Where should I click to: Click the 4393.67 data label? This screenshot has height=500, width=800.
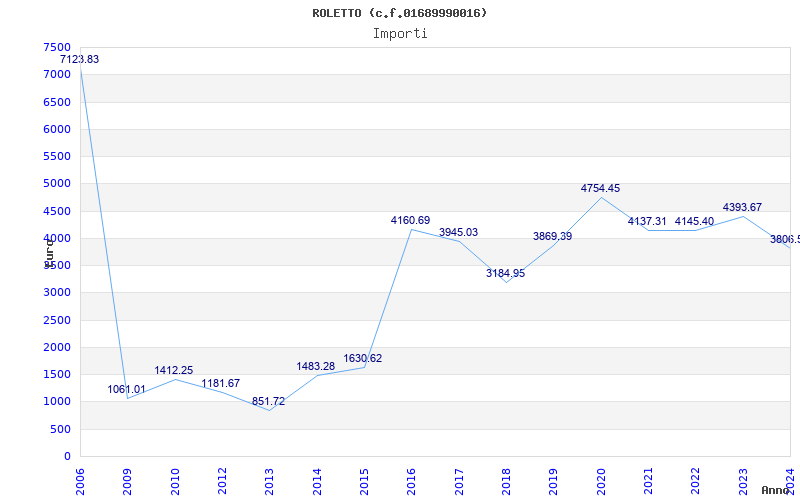742,207
